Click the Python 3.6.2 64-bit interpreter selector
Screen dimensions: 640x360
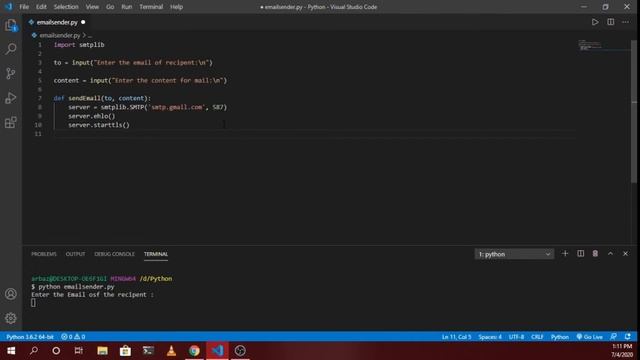click(30, 337)
